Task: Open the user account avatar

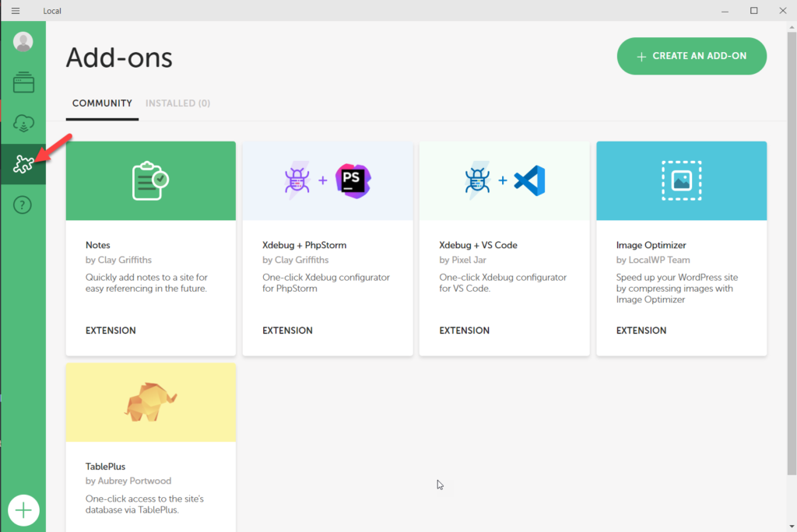Action: tap(23, 42)
